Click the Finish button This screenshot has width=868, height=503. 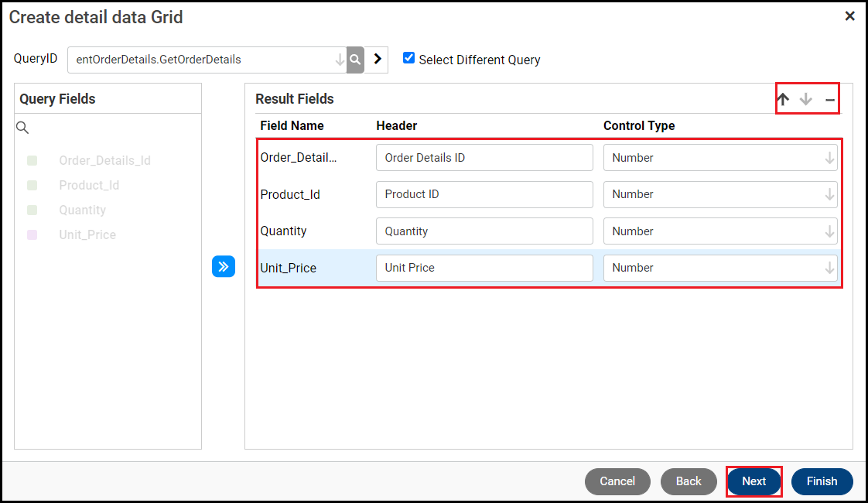(822, 481)
